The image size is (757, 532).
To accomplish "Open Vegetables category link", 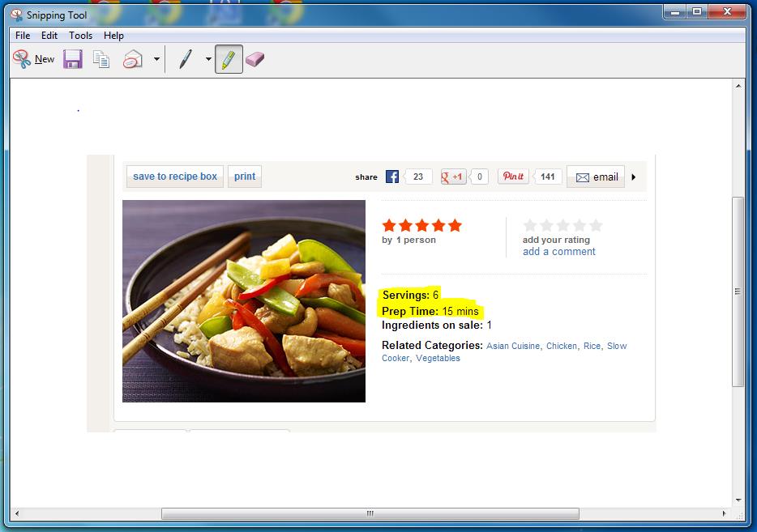I will [438, 358].
